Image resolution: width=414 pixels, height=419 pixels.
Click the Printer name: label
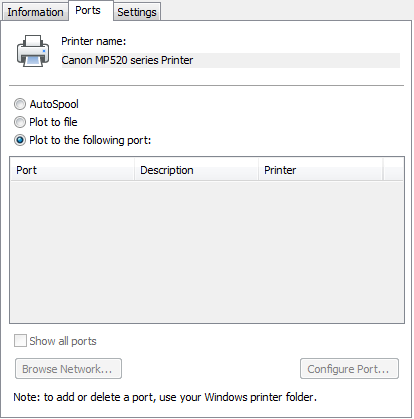[94, 41]
